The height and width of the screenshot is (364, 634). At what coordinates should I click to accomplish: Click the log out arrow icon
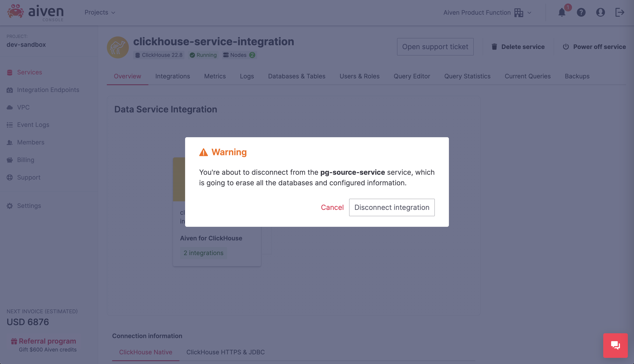[620, 12]
